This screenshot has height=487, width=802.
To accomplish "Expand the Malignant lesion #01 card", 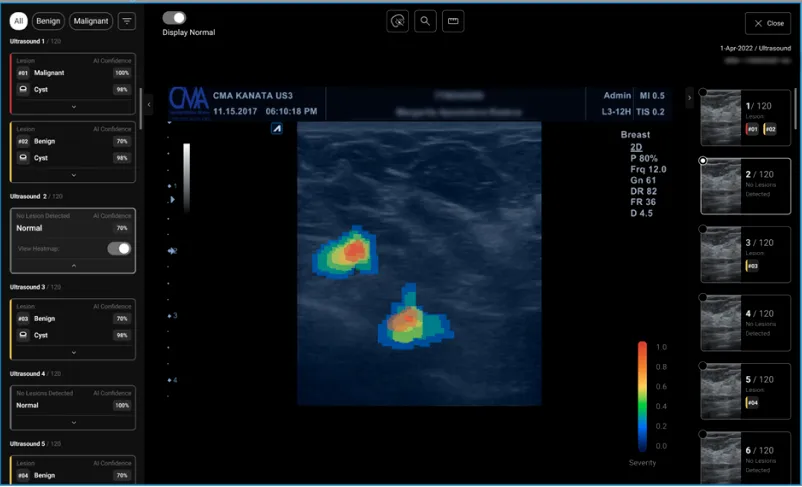I will click(73, 105).
